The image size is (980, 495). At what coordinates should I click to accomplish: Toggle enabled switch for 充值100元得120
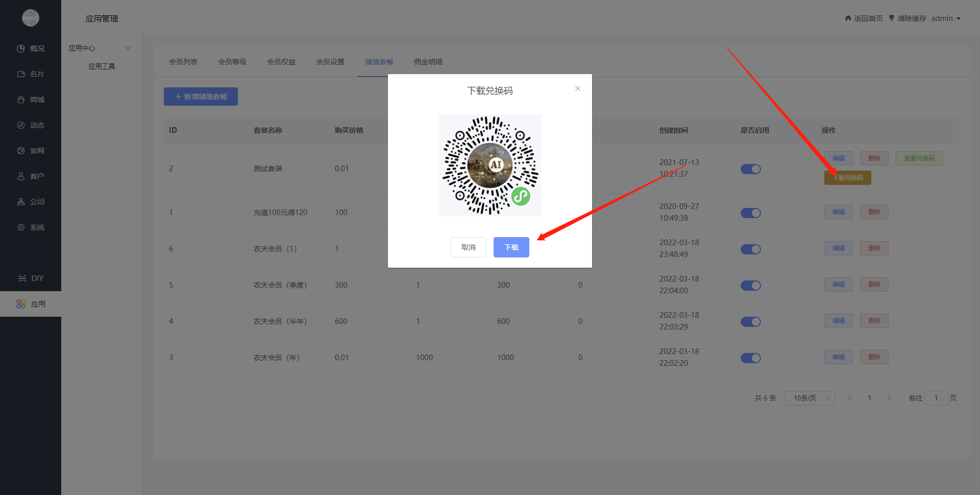(x=751, y=213)
